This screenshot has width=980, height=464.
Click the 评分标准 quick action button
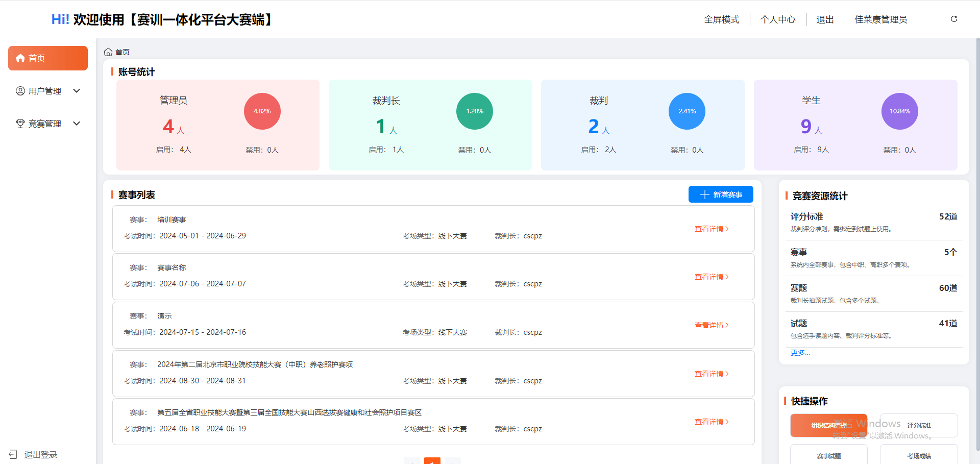919,425
